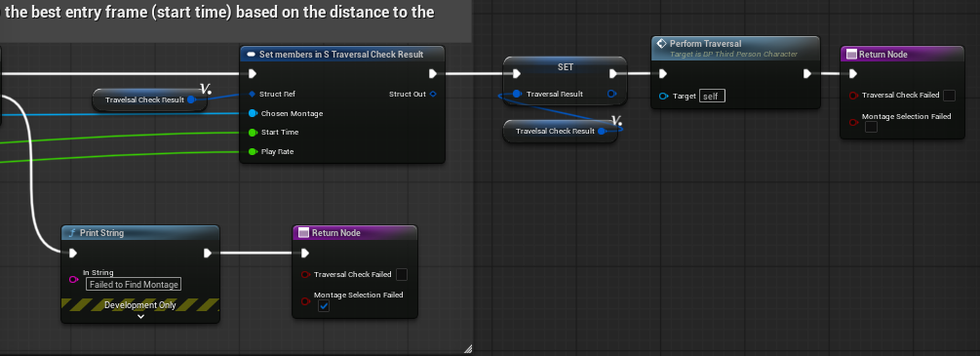Click exec output pin on SET node
The height and width of the screenshot is (356, 980).
(x=613, y=74)
